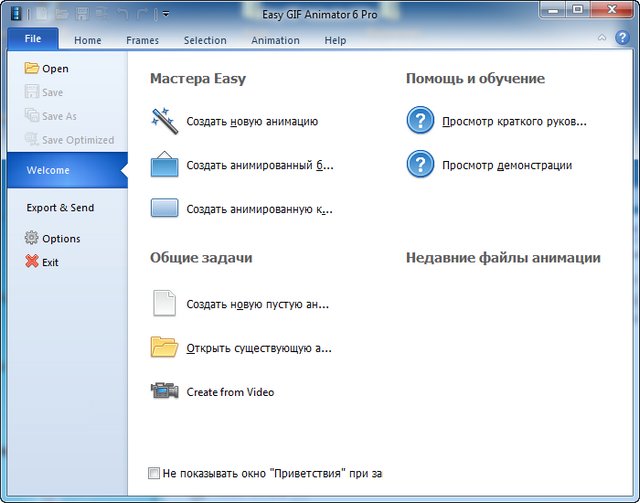
Task: Select Export & Send in the sidebar
Action: [60, 208]
